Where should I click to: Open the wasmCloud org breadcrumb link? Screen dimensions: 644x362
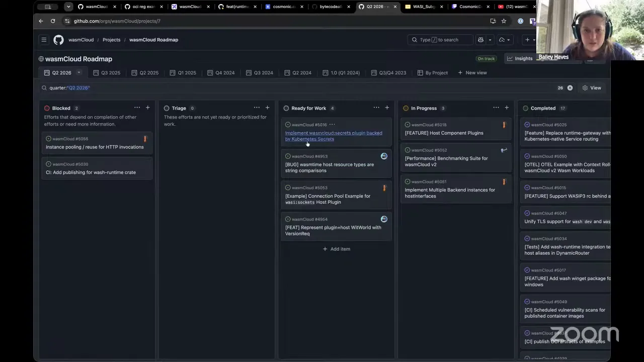tap(81, 40)
